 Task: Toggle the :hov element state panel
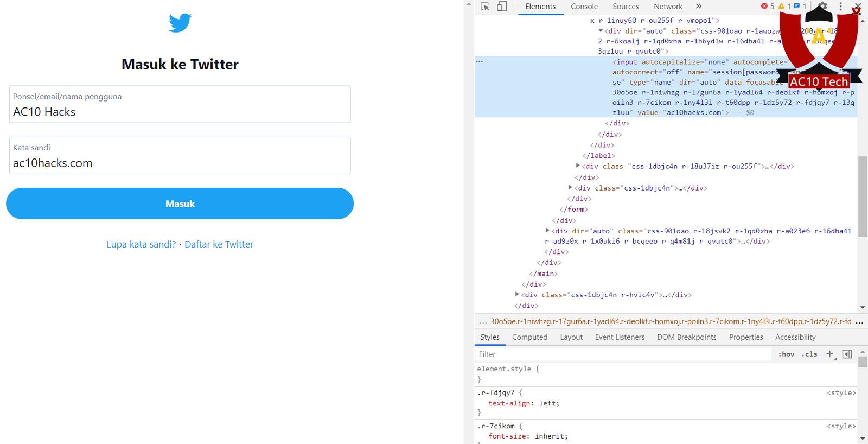[x=786, y=354]
